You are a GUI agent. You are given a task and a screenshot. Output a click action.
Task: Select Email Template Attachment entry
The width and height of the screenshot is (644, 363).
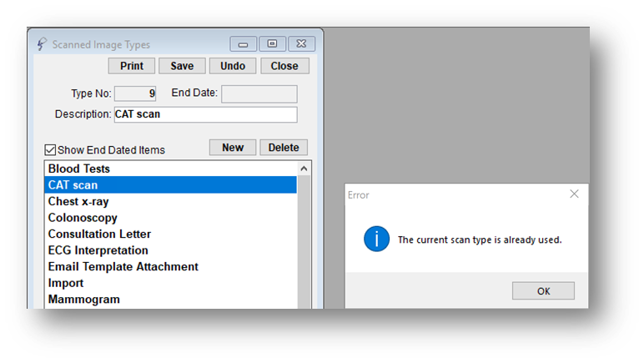point(170,266)
